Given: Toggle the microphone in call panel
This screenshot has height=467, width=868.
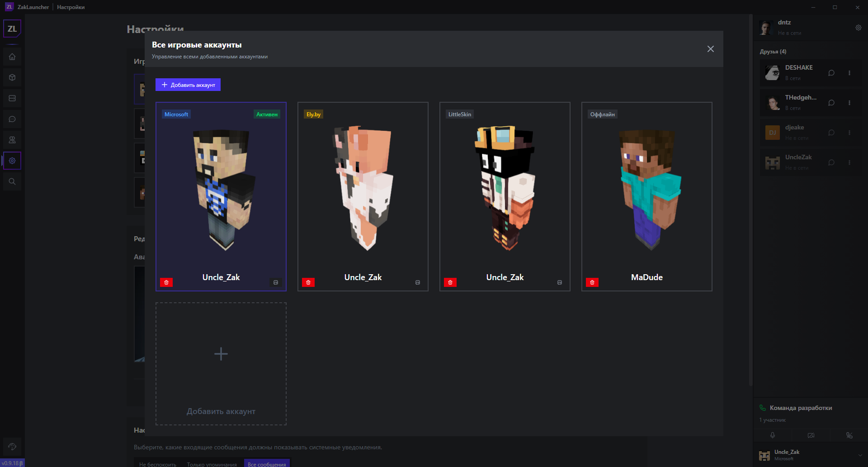Looking at the screenshot, I should 773,435.
